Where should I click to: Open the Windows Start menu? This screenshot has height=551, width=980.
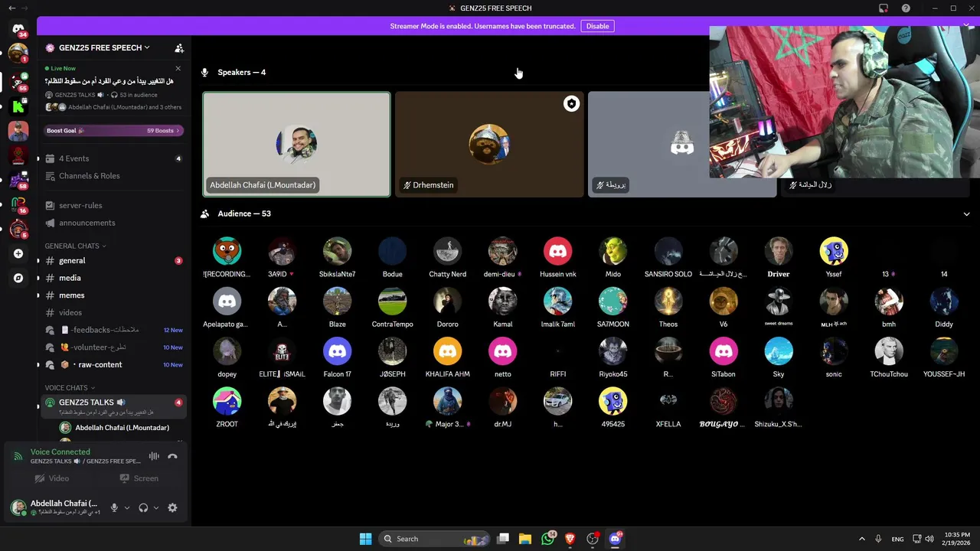365,539
